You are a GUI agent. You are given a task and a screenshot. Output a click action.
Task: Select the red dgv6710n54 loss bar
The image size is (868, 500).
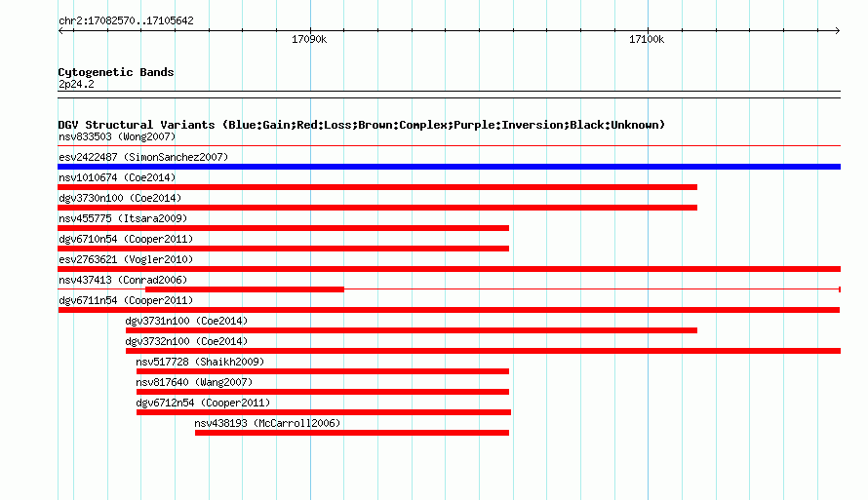coord(284,249)
